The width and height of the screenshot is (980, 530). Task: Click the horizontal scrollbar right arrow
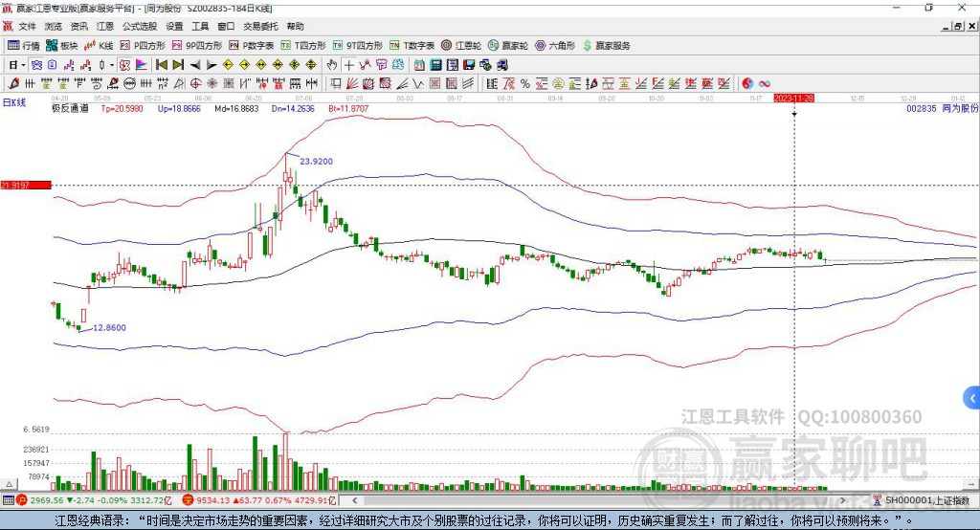click(x=842, y=500)
